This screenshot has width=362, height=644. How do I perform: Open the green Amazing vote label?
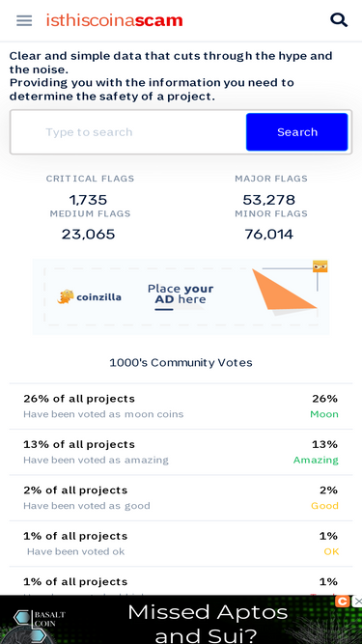[x=316, y=460]
